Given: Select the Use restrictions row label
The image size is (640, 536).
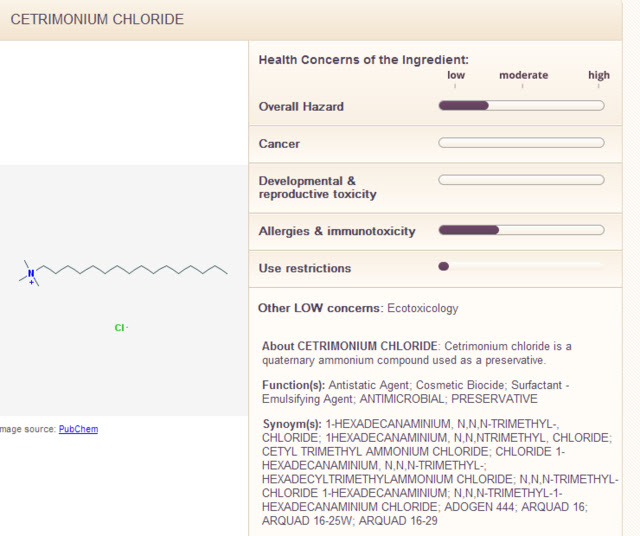Looking at the screenshot, I should click(305, 268).
